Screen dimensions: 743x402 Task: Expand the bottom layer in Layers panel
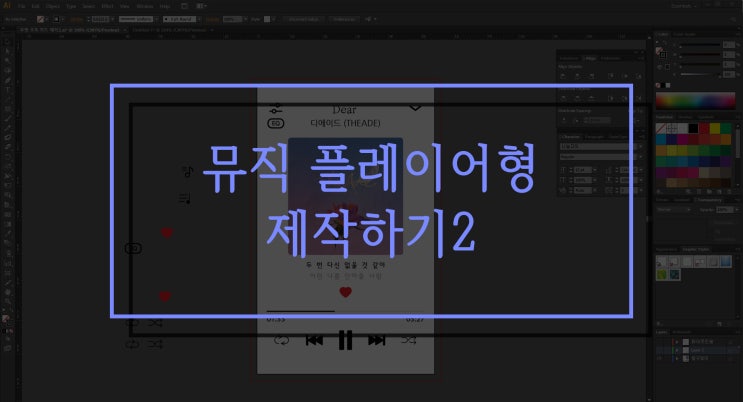click(x=677, y=359)
